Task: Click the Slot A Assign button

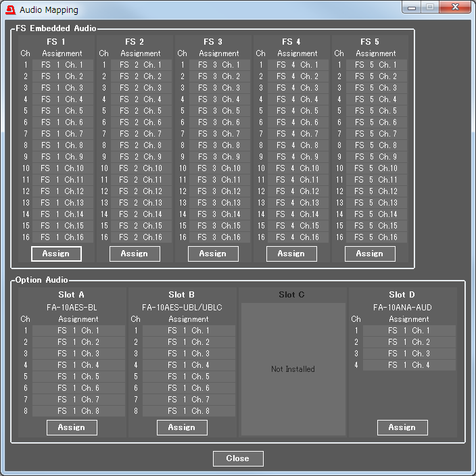Action: pyautogui.click(x=72, y=427)
